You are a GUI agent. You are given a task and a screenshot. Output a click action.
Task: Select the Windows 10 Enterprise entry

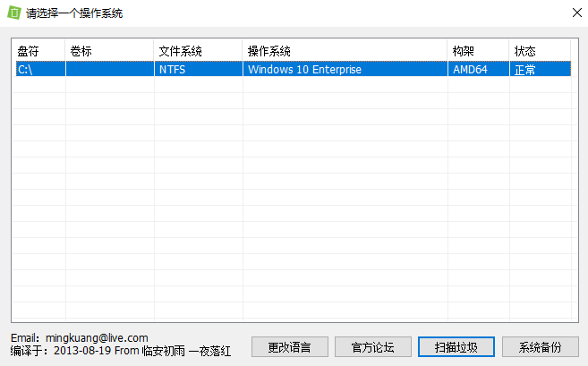click(x=345, y=69)
